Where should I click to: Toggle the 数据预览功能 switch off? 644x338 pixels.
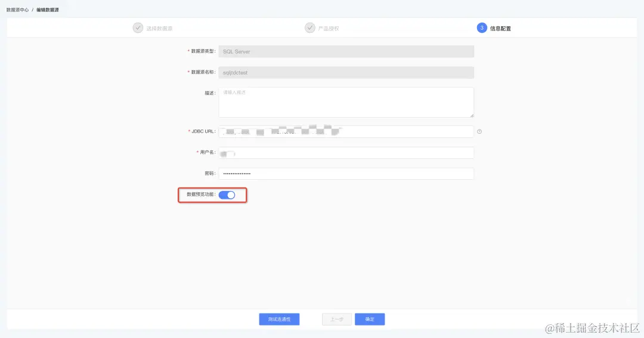click(227, 195)
